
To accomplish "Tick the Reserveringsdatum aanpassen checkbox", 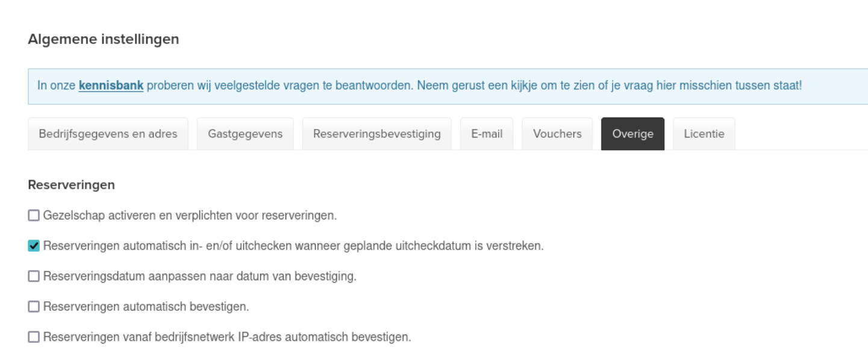I will click(34, 276).
